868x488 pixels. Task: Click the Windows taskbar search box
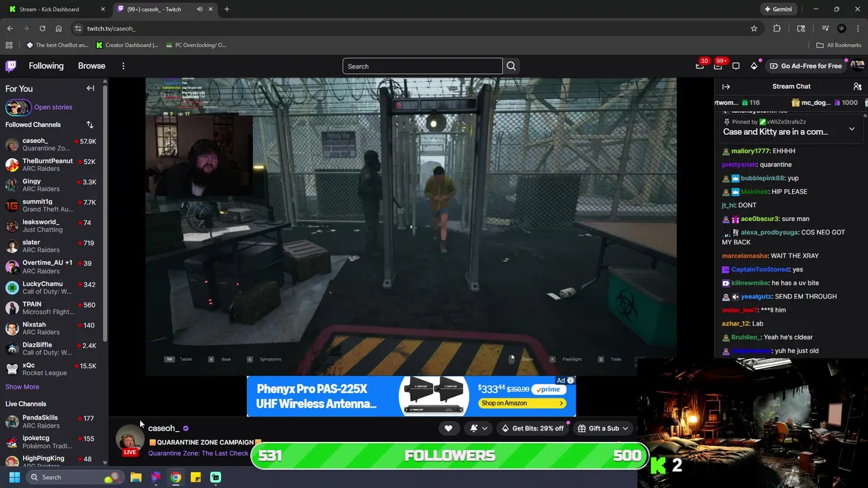point(75,477)
